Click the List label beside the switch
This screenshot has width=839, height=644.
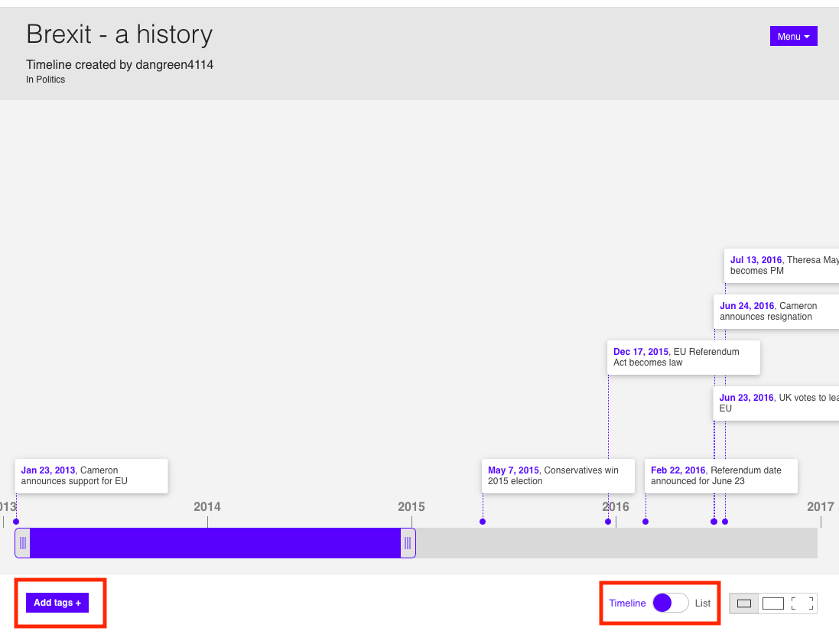click(703, 603)
